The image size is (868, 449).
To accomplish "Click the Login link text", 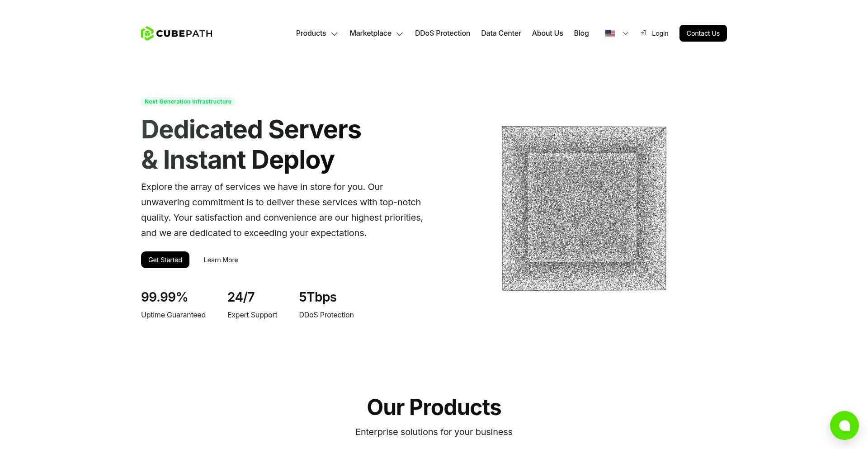I will point(660,33).
